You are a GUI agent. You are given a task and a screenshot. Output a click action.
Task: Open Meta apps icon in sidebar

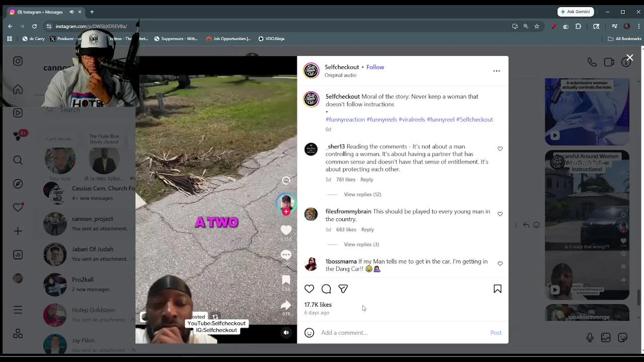(x=18, y=334)
